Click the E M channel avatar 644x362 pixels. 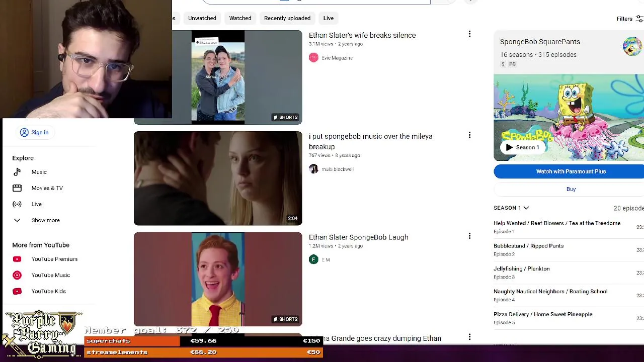point(313,259)
